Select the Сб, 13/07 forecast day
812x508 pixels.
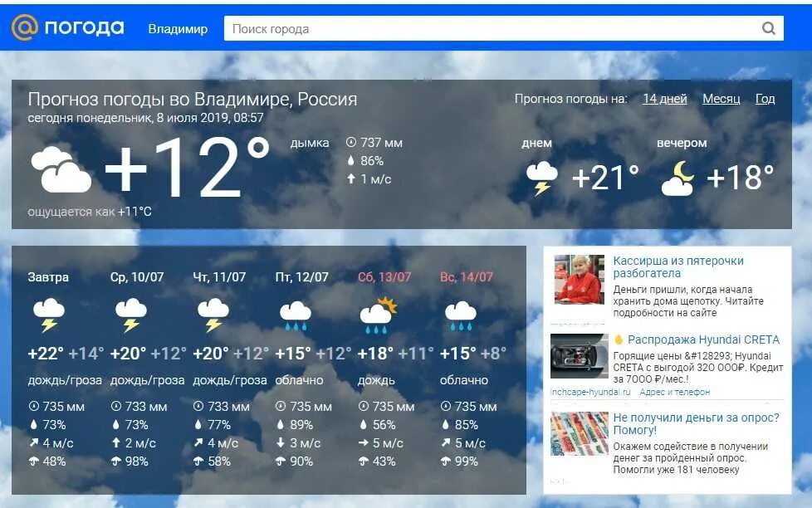tap(384, 277)
